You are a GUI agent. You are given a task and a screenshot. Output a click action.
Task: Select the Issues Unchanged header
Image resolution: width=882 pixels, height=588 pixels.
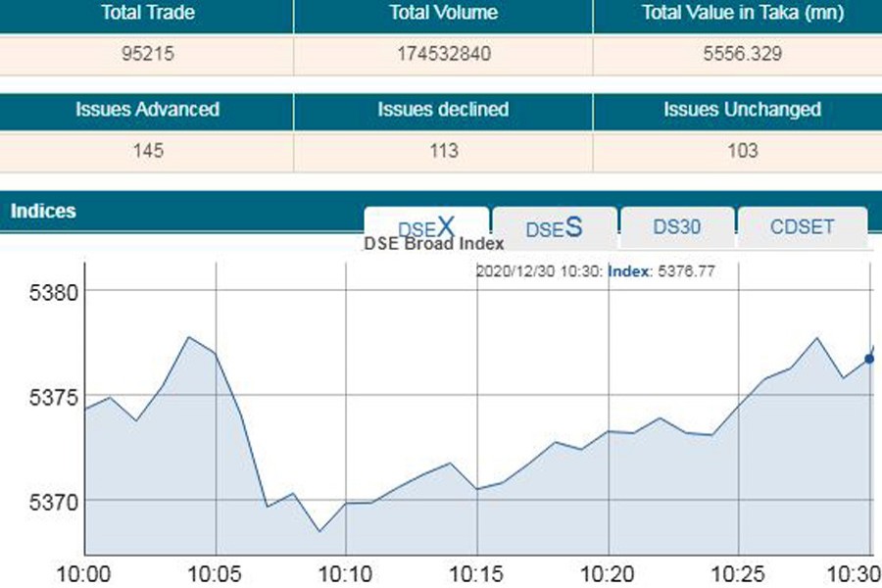[x=742, y=110]
